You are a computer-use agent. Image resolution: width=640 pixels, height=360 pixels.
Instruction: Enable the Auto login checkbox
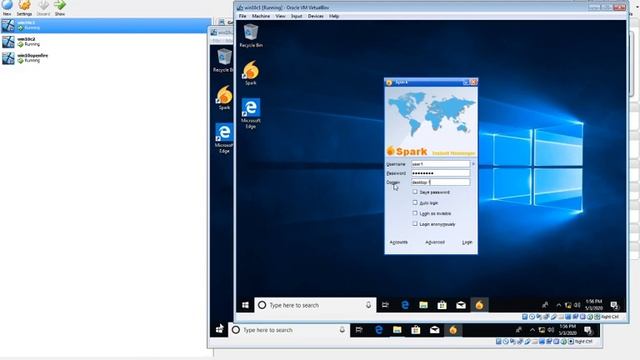(415, 202)
